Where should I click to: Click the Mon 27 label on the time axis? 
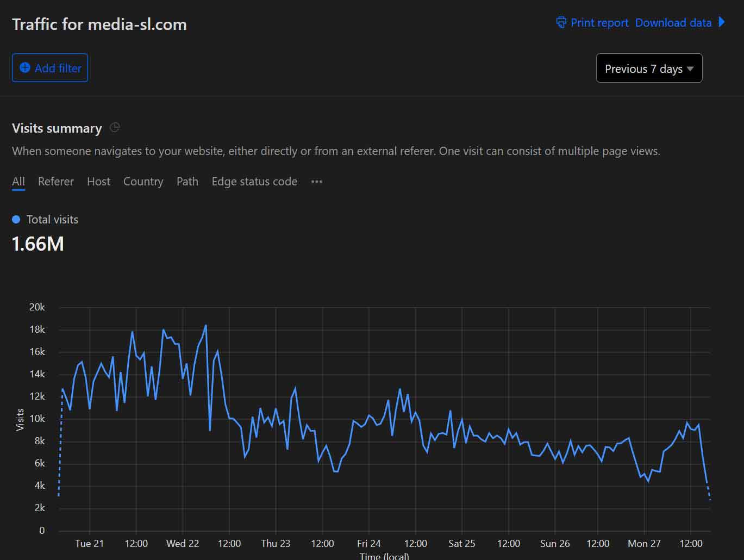[644, 544]
